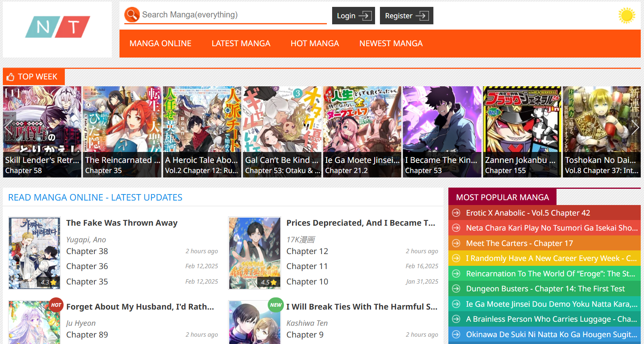Click arrow icon beside Dungeon Busters
Image resolution: width=644 pixels, height=344 pixels.
(456, 289)
